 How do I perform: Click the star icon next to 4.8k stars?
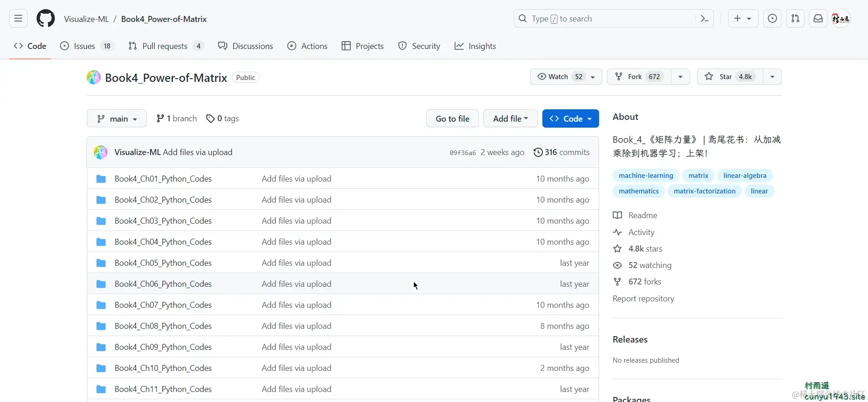tap(617, 249)
